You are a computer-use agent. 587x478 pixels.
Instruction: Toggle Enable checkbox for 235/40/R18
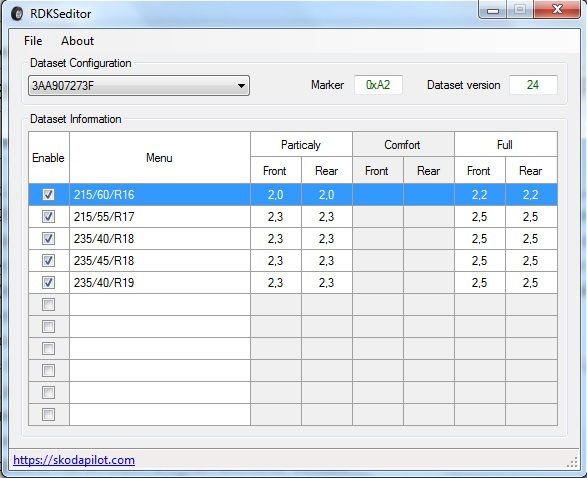coord(48,238)
